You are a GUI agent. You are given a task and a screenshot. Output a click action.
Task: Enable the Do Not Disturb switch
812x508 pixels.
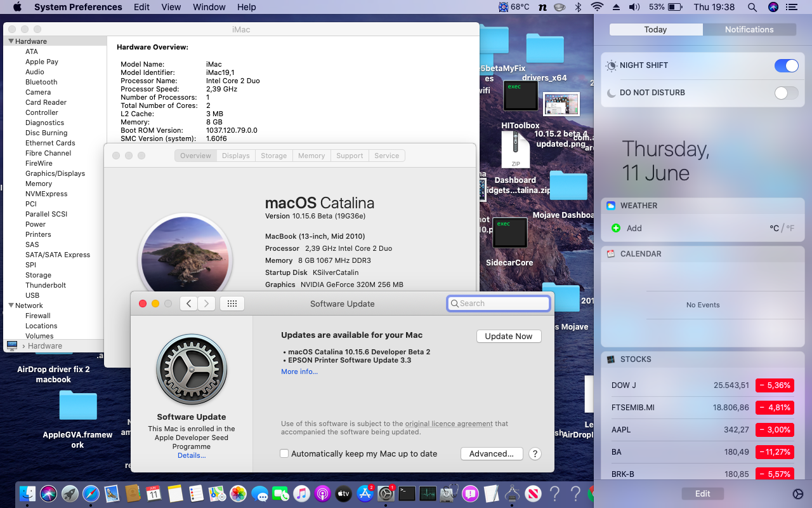(787, 93)
